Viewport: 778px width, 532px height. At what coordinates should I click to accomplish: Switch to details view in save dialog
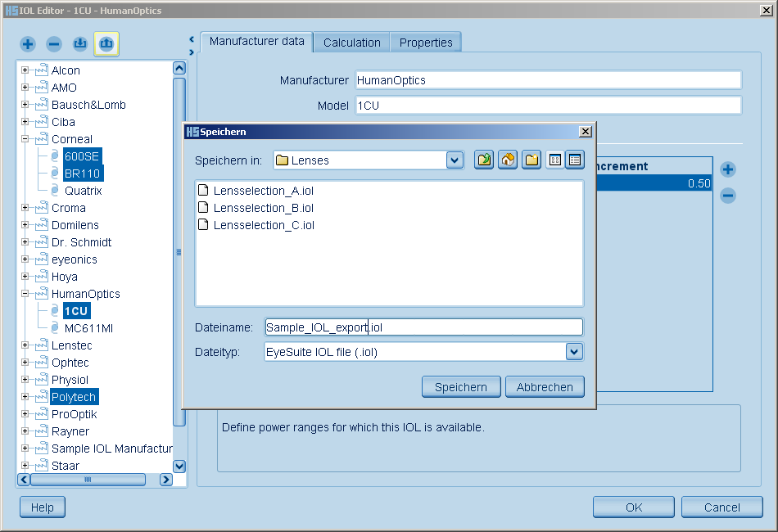[575, 160]
